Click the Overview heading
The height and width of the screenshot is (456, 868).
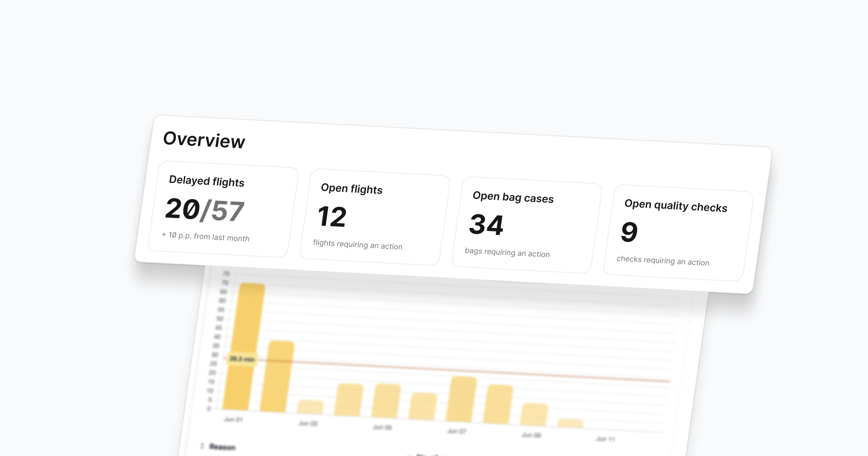click(204, 140)
